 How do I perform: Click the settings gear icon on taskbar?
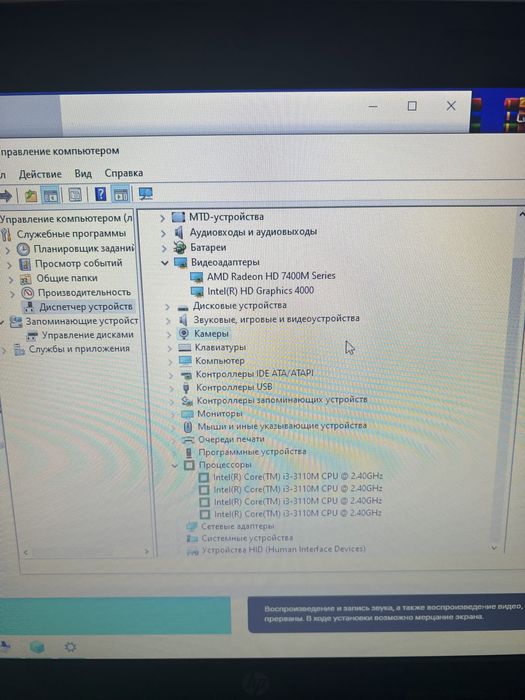pos(71,646)
